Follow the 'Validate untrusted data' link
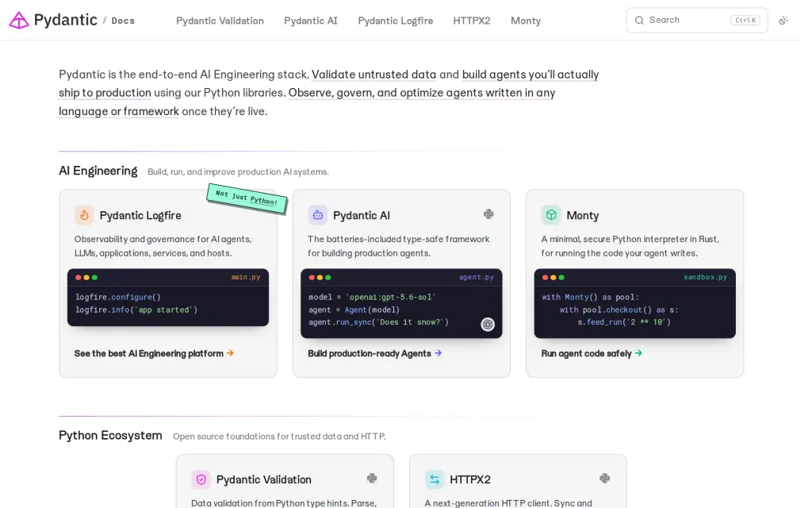The height and width of the screenshot is (508, 812). pyautogui.click(x=374, y=75)
